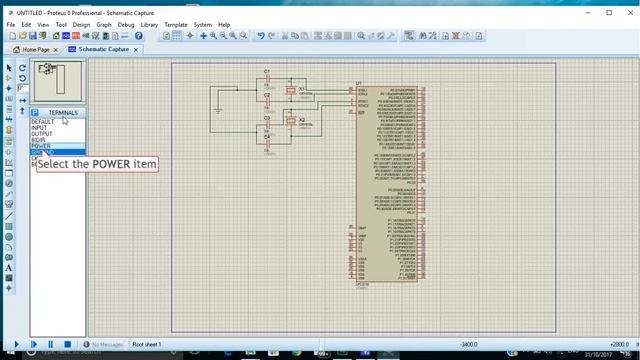Click the Center at Cursor icon

(203, 36)
